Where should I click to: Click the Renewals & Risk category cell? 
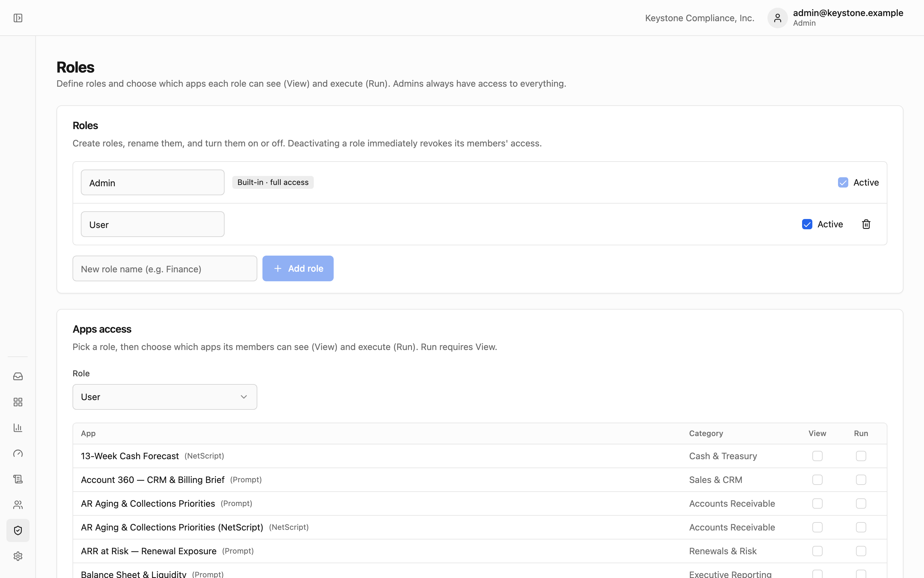click(x=723, y=551)
